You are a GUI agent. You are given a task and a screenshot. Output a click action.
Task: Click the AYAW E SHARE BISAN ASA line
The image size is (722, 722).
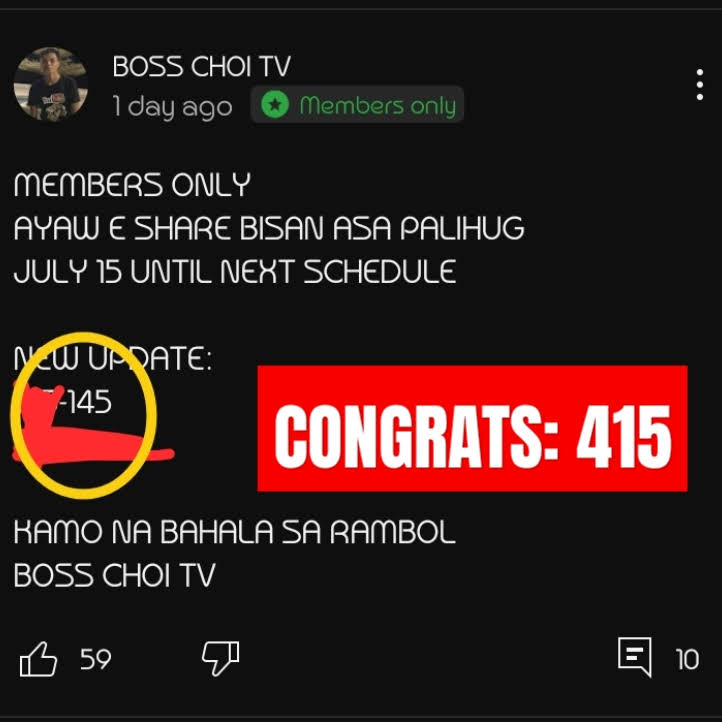tap(269, 228)
